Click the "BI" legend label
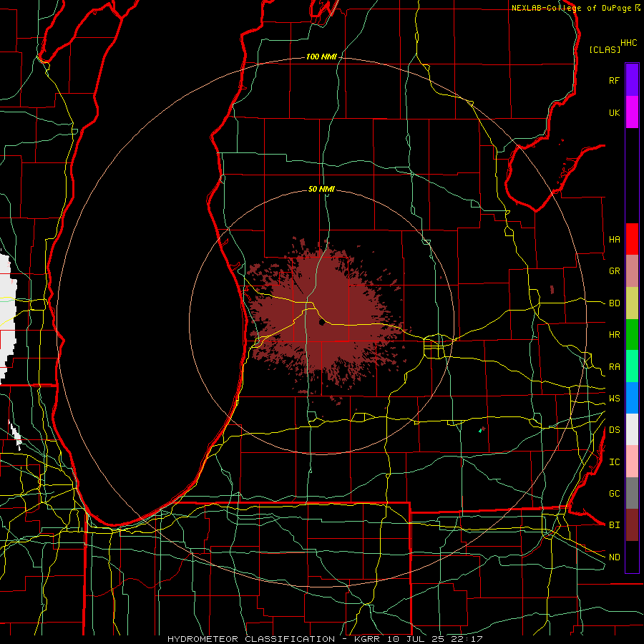Image resolution: width=644 pixels, height=644 pixels. [x=615, y=525]
